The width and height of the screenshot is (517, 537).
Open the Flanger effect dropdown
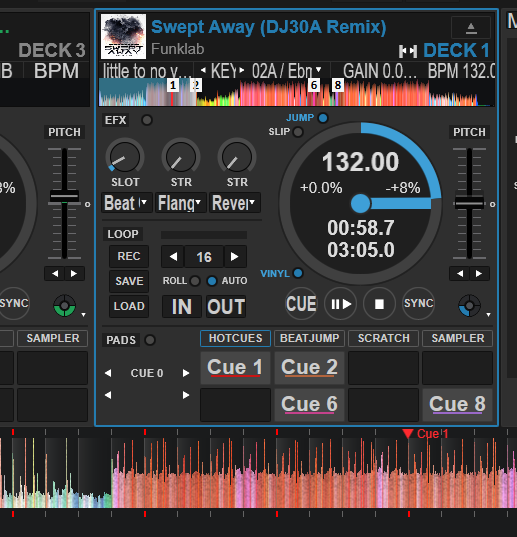[181, 203]
